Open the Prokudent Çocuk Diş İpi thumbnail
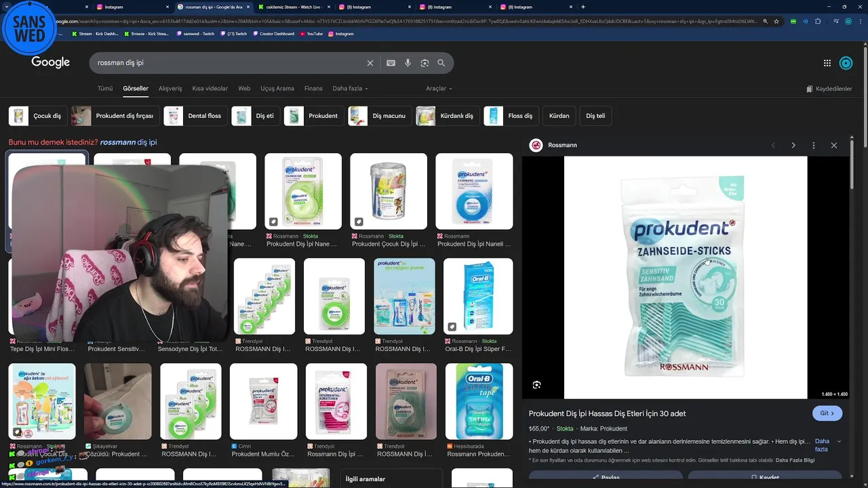The height and width of the screenshot is (488, 868). tap(389, 192)
